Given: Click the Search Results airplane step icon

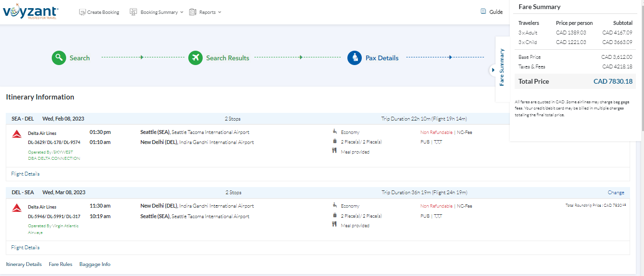Looking at the screenshot, I should 195,58.
